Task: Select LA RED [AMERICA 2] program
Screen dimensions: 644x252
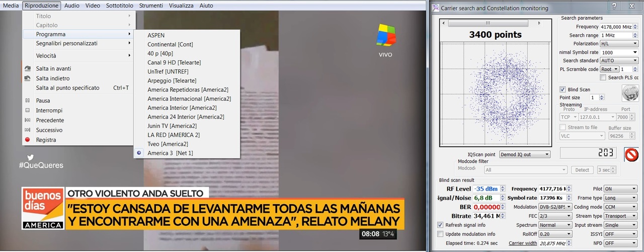Action: [174, 135]
